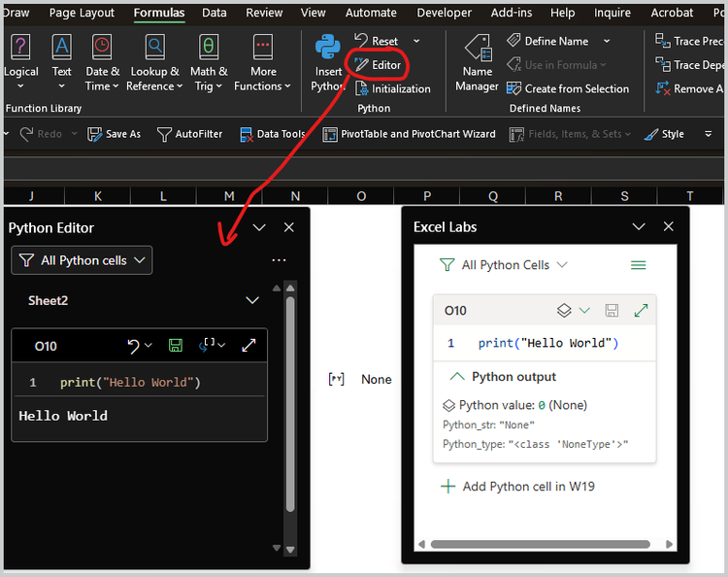Click Excel Labs horizontal scrollbar thumb
728x577 pixels.
[540, 544]
